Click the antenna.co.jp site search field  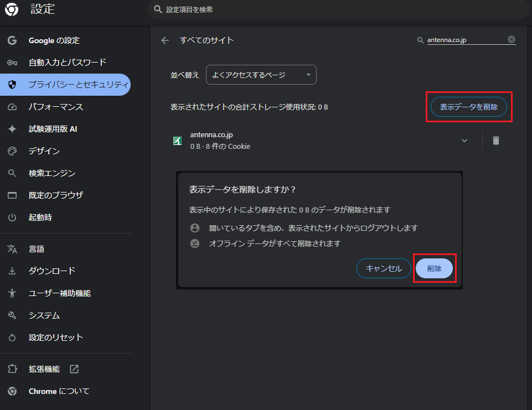coord(465,40)
